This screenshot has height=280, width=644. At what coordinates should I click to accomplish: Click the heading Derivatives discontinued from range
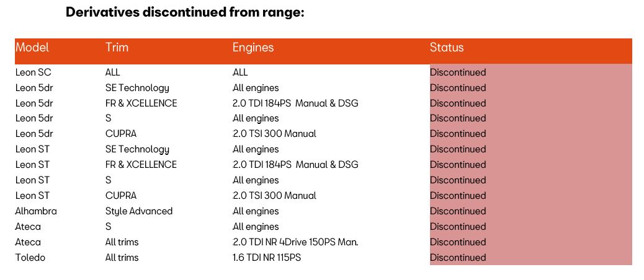[x=185, y=12]
